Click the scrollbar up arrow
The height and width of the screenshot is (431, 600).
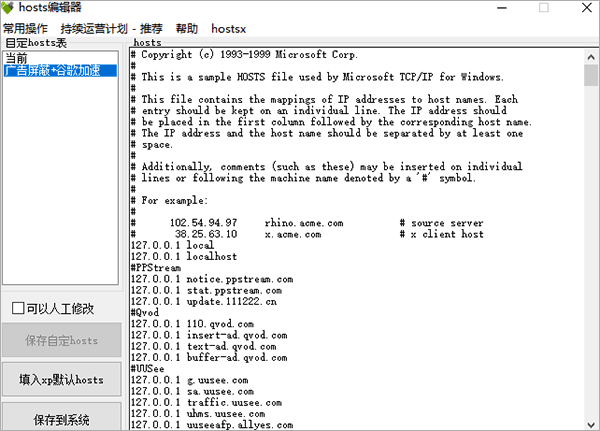(591, 57)
